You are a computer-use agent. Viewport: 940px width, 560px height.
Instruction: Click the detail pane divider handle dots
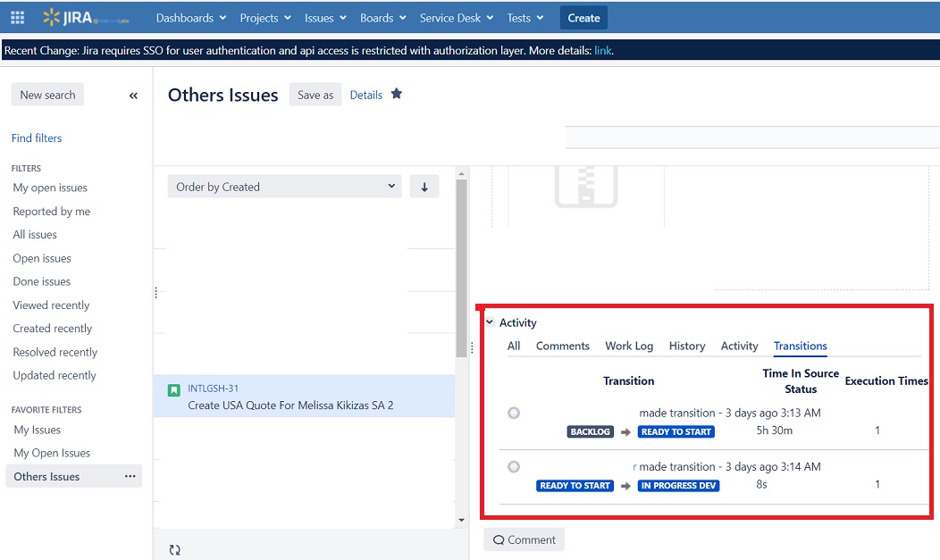click(472, 348)
